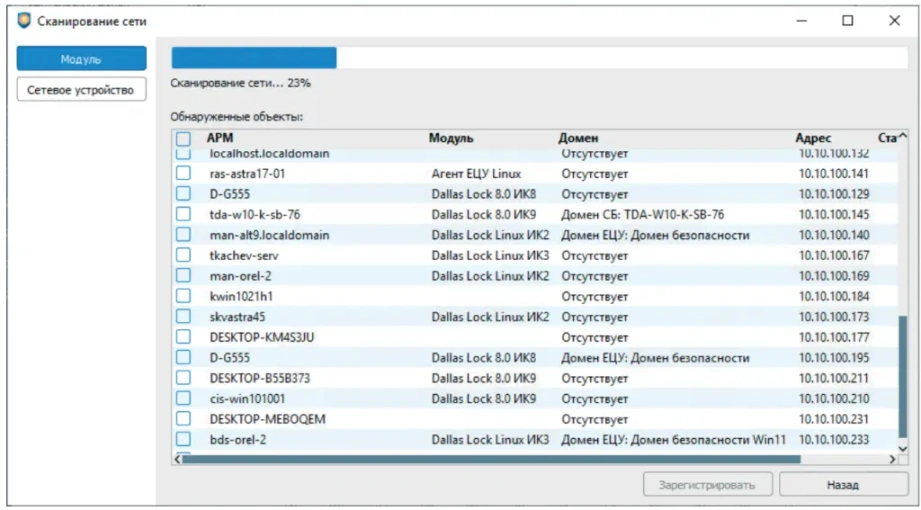
Task: Tick the skvastra45 checkbox
Action: point(183,317)
